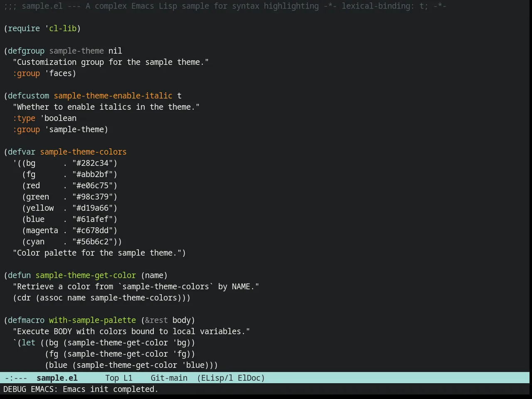The width and height of the screenshot is (532, 399).
Task: Click the Git-main indicator in mode line
Action: [x=169, y=378]
